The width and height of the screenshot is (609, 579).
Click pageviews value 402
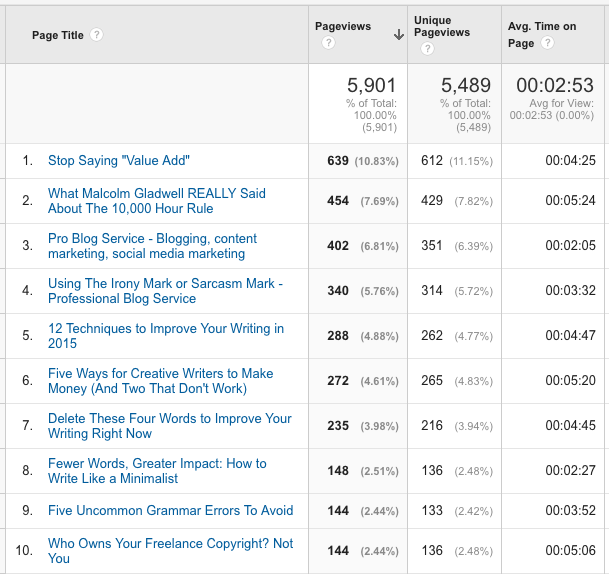coord(338,246)
